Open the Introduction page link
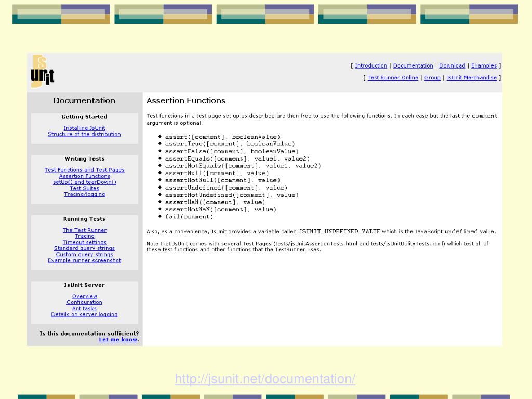Screen dimensions: 532x399 371,66
